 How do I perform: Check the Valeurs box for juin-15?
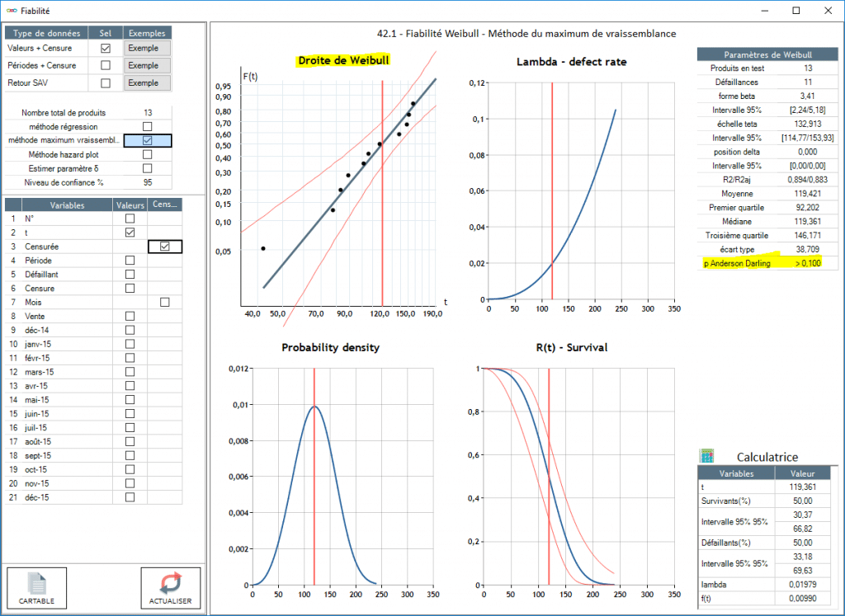(130, 413)
